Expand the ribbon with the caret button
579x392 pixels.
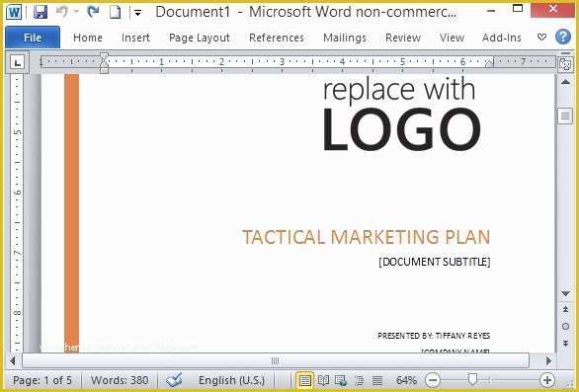[541, 38]
